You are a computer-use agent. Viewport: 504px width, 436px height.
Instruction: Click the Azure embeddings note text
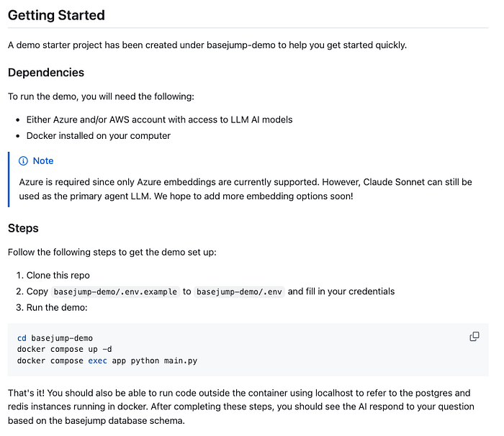(246, 189)
